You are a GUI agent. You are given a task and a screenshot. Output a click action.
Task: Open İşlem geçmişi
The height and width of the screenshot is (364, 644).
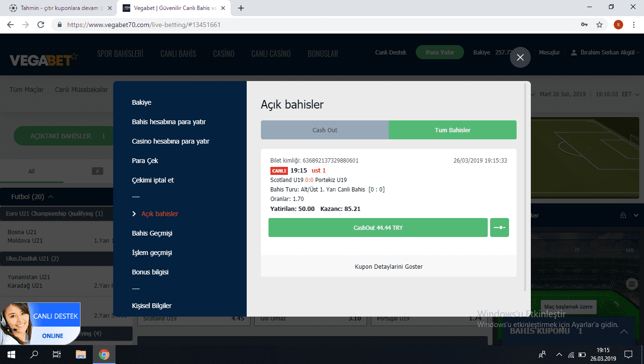tap(152, 253)
